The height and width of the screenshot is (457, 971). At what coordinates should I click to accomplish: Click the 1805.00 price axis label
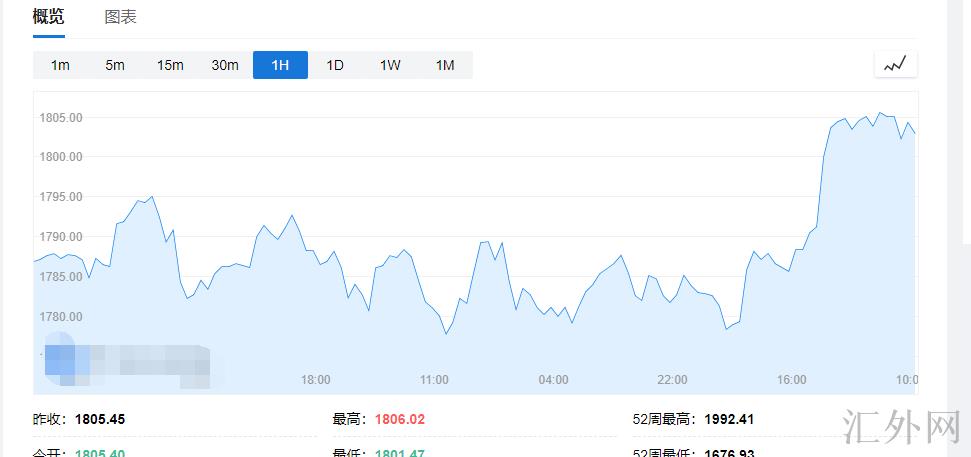(60, 117)
